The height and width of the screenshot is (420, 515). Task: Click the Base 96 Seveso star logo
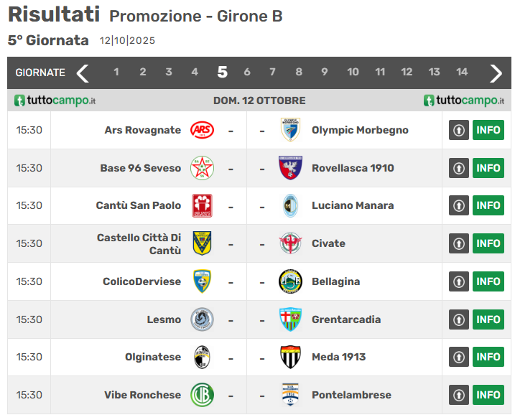(201, 168)
